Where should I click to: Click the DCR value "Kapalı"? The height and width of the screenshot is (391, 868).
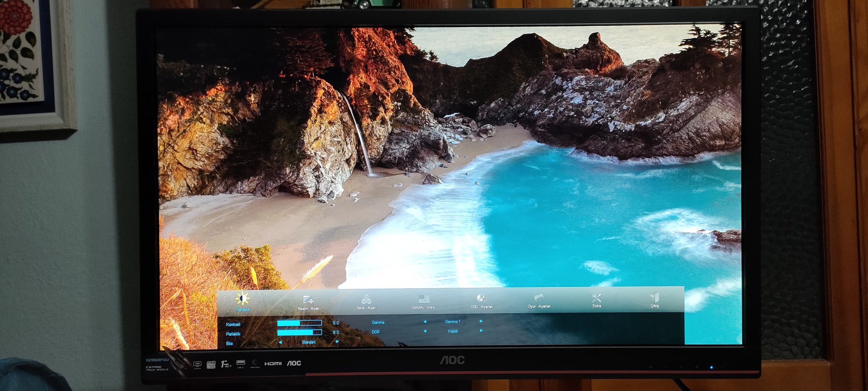[x=453, y=331]
